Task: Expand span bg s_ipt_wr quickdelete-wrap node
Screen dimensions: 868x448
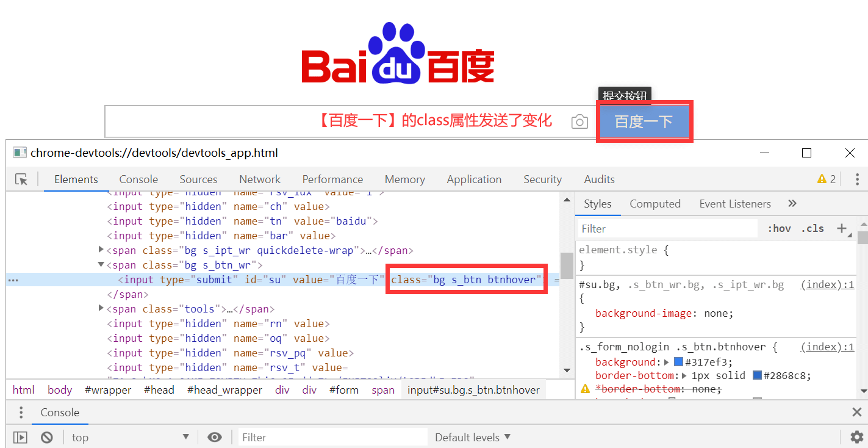Action: point(101,250)
